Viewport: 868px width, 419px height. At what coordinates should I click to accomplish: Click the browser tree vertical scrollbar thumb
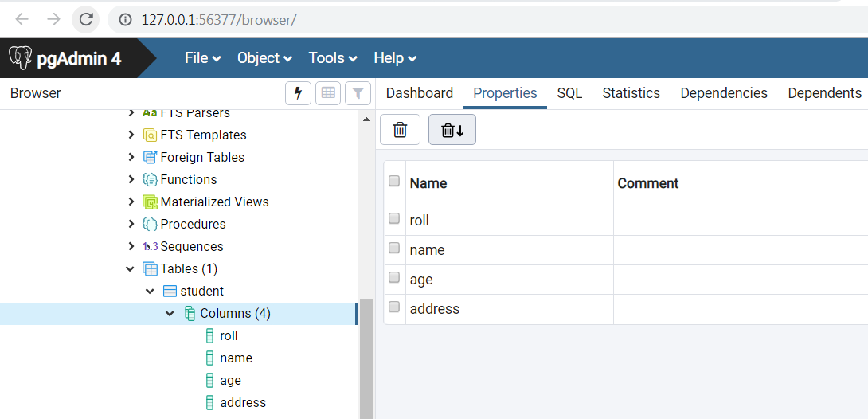tap(366, 358)
